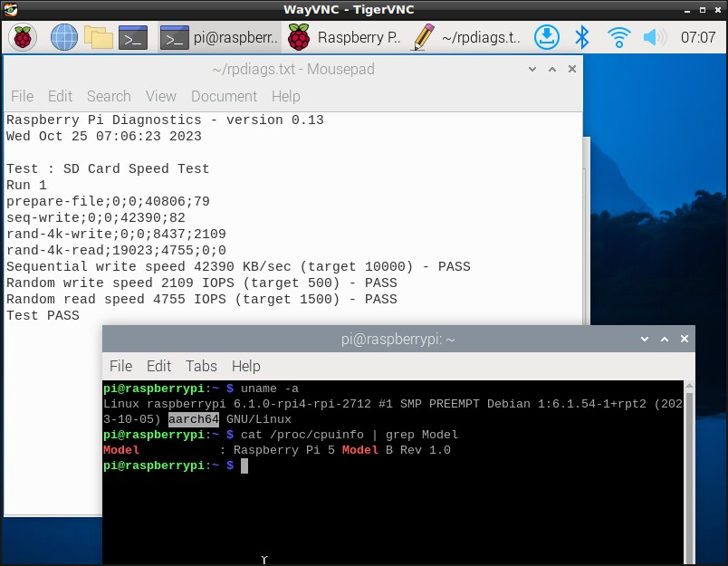This screenshot has width=728, height=566.
Task: Open Mousepad Document menu
Action: tap(224, 96)
